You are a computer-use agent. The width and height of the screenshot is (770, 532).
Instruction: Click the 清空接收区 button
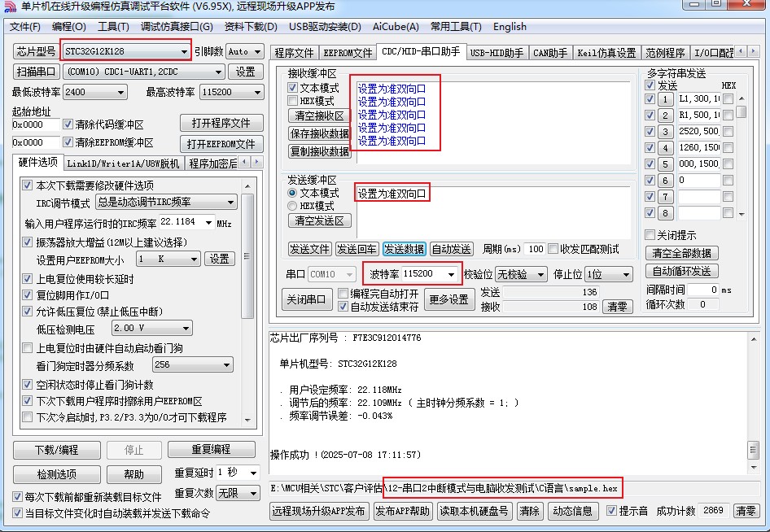tap(319, 116)
